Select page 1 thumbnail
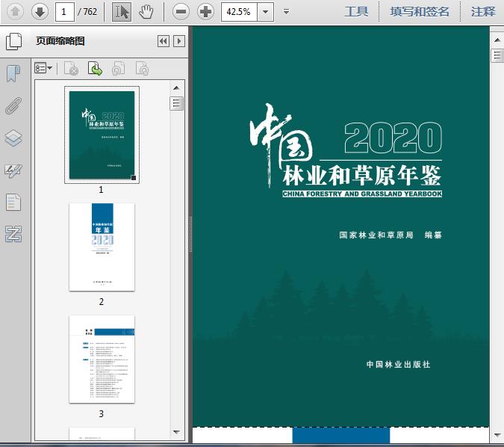Screen dimensions: 504x447 [102, 135]
